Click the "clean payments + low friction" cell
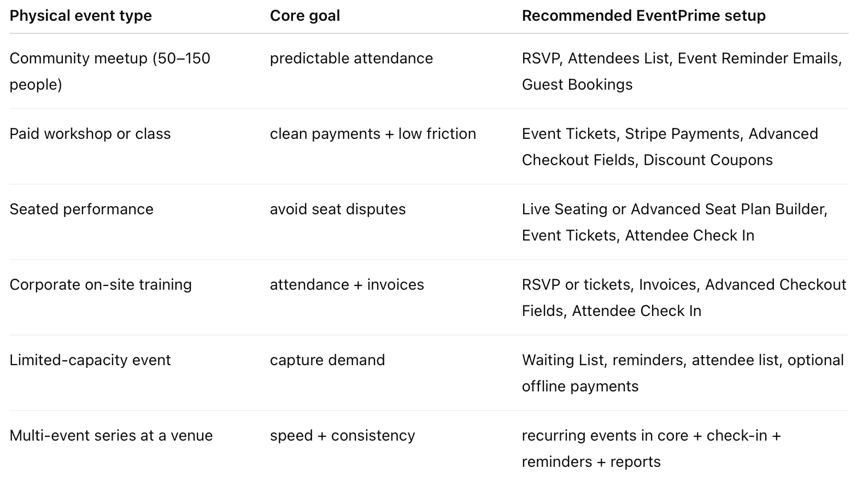The image size is (868, 492). [x=373, y=134]
